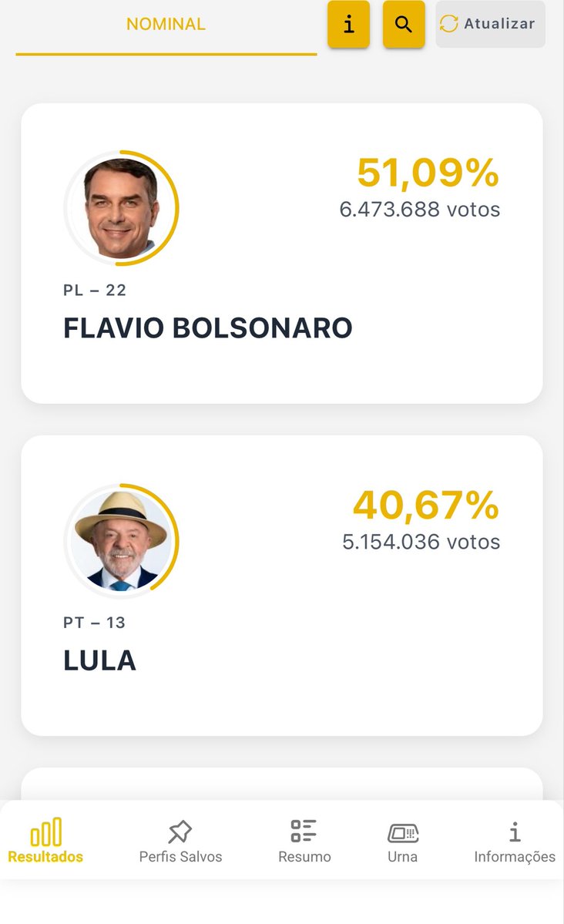Select the Resultados tab label
564x924 pixels.
[45, 856]
